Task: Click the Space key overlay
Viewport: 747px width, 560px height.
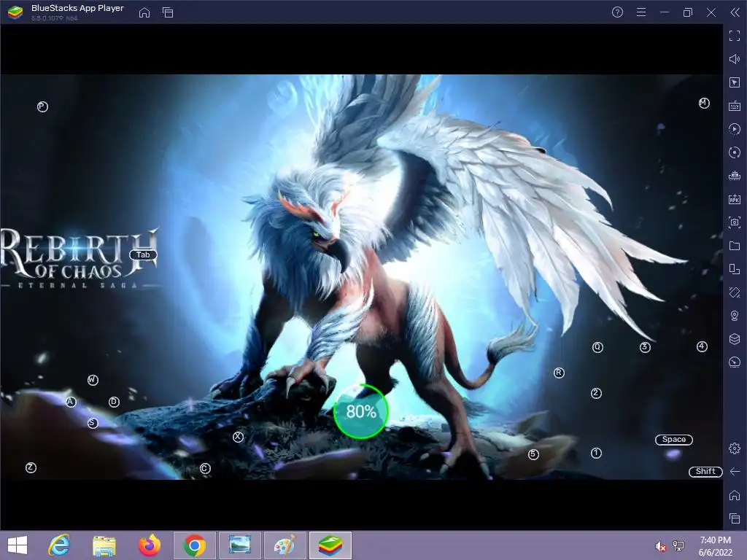Action: [673, 440]
